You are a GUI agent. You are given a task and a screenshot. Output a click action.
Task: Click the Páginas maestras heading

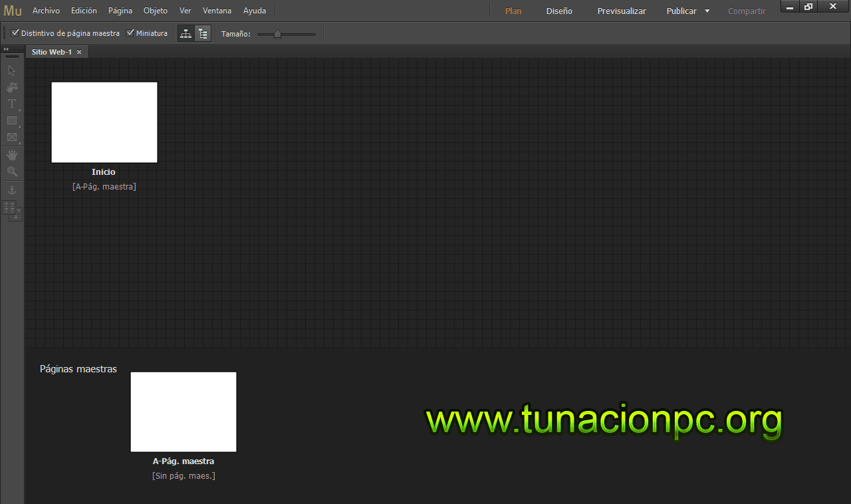tap(78, 369)
